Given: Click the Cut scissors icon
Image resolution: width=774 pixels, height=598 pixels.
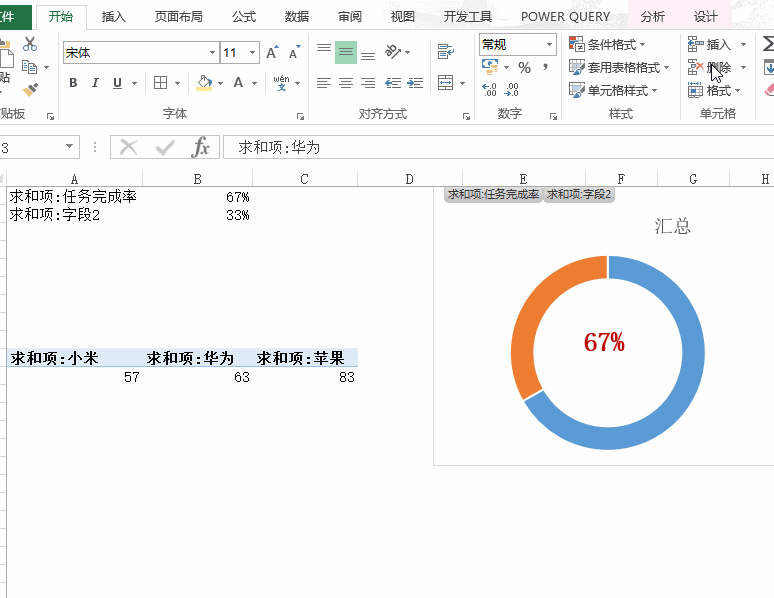Looking at the screenshot, I should tap(30, 44).
